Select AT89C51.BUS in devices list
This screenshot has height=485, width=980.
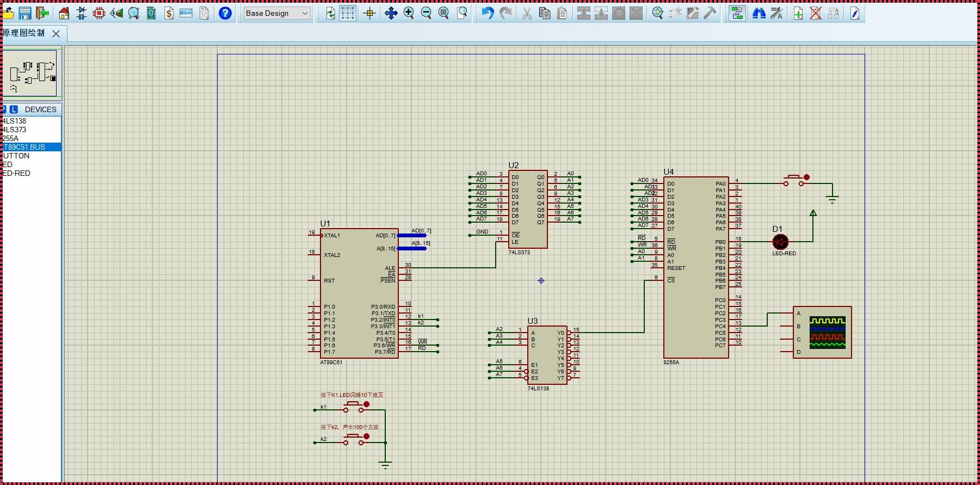32,147
